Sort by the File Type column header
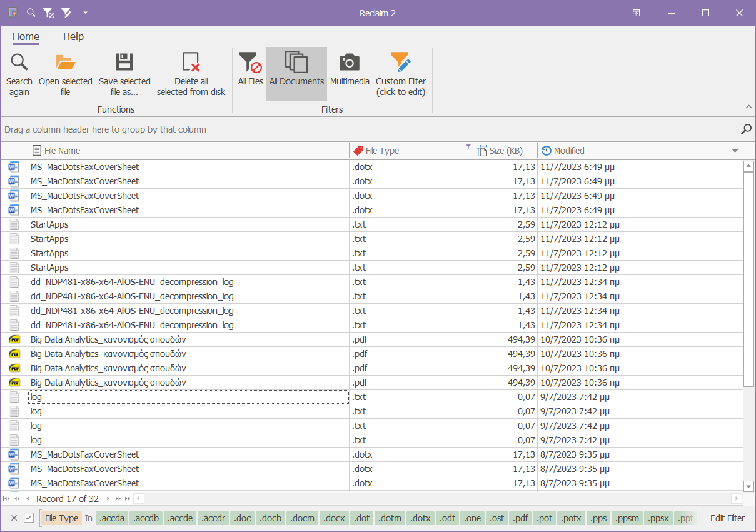 click(411, 151)
